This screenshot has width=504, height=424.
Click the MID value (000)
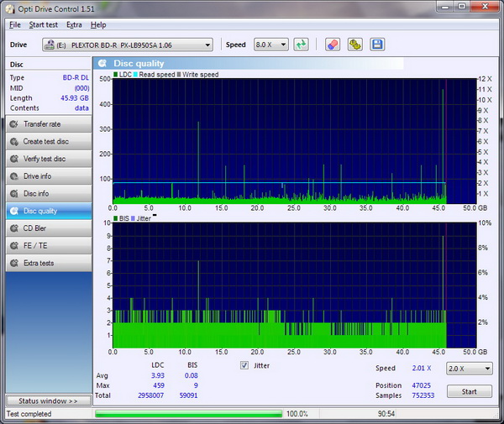coord(81,88)
